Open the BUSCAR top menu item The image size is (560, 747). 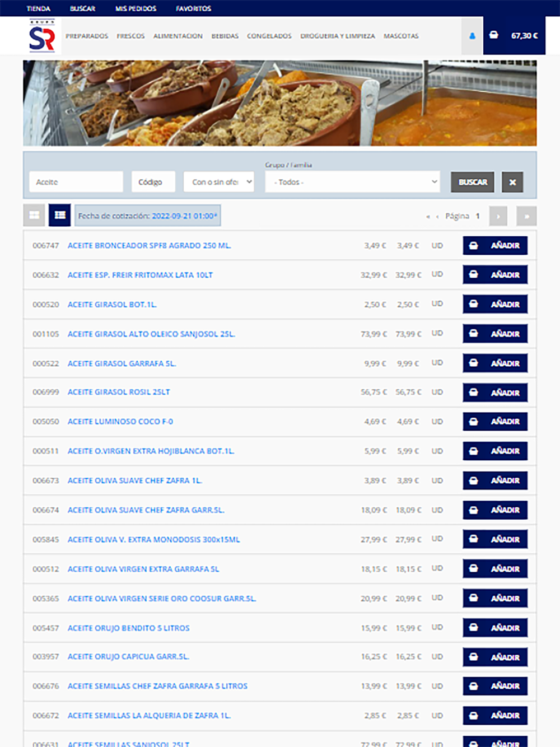[x=82, y=8]
